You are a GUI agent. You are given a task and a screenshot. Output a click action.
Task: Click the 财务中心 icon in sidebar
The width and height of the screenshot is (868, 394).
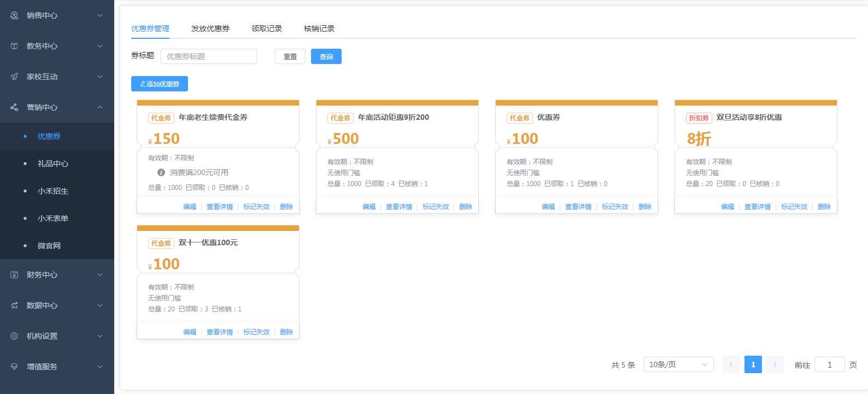pos(14,275)
